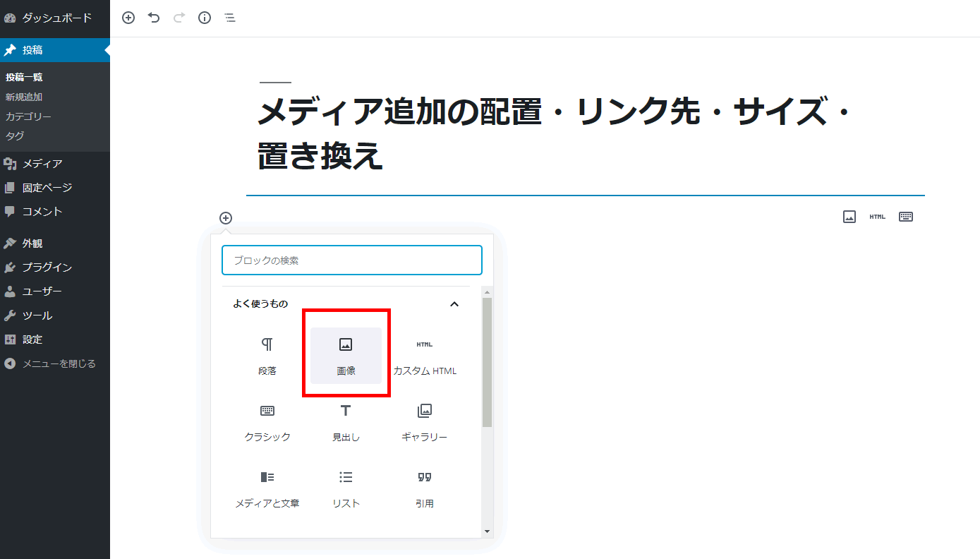Screen dimensions: 980x559
Task: Select the 画像 image block
Action: pyautogui.click(x=346, y=355)
